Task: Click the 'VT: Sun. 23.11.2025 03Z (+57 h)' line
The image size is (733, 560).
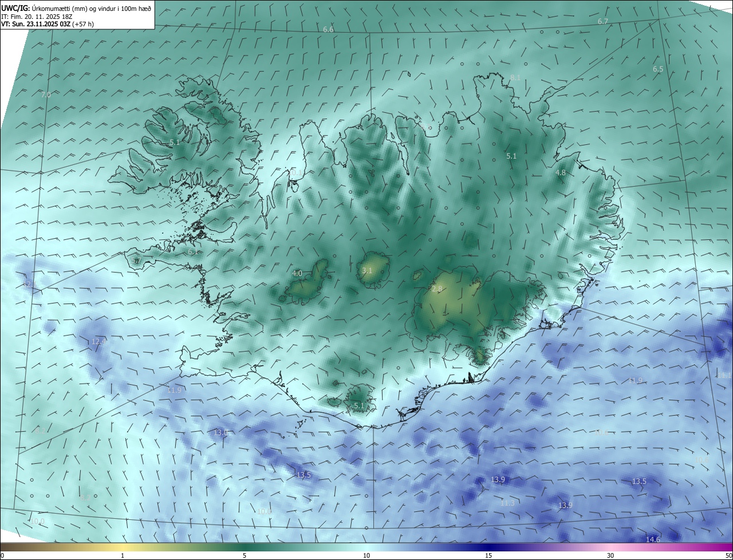Action: click(48, 24)
